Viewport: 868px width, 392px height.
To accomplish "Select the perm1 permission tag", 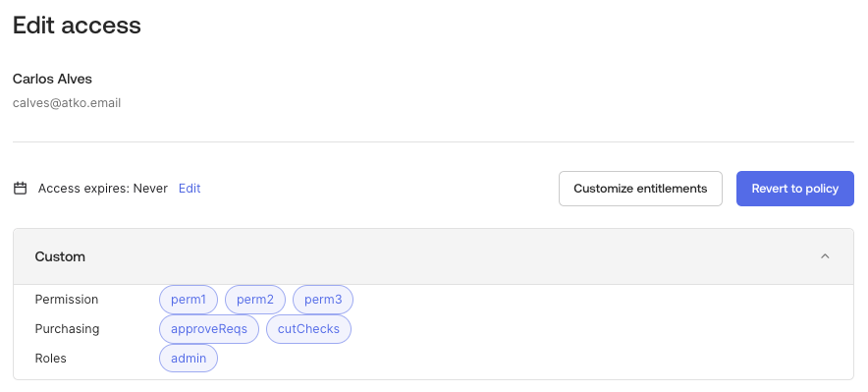I will point(189,300).
